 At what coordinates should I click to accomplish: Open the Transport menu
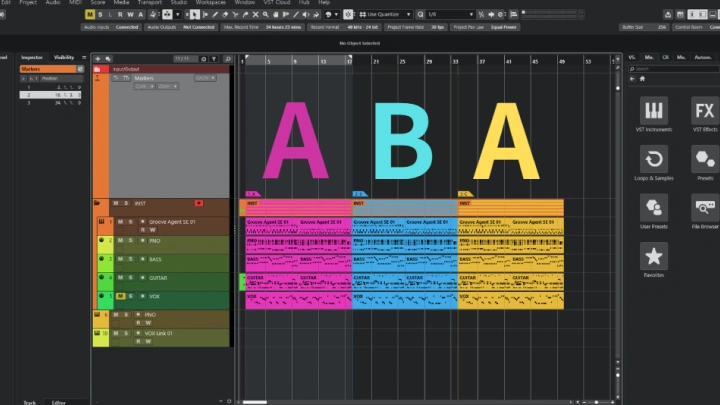(150, 2)
